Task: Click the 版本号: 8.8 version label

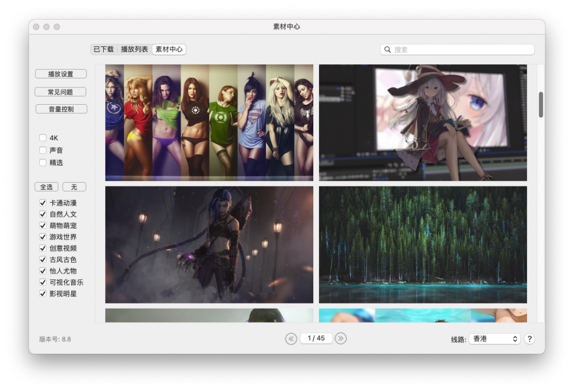Action: (55, 339)
